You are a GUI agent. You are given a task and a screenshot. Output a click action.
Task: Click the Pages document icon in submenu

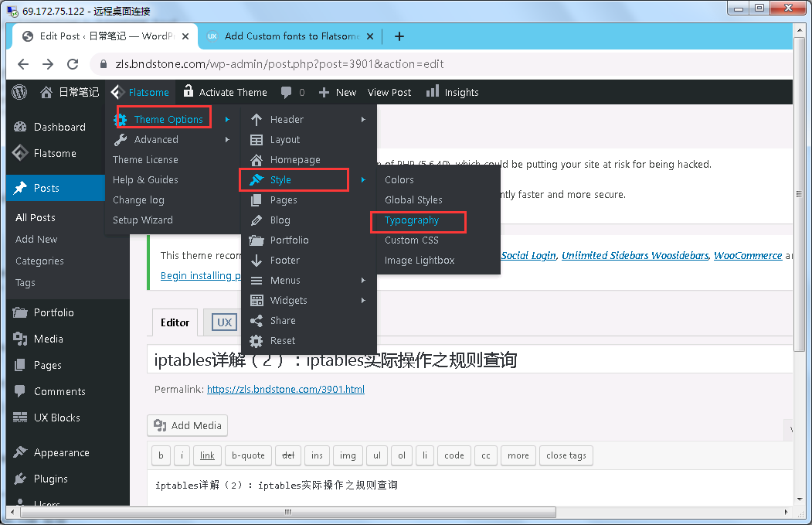click(257, 200)
